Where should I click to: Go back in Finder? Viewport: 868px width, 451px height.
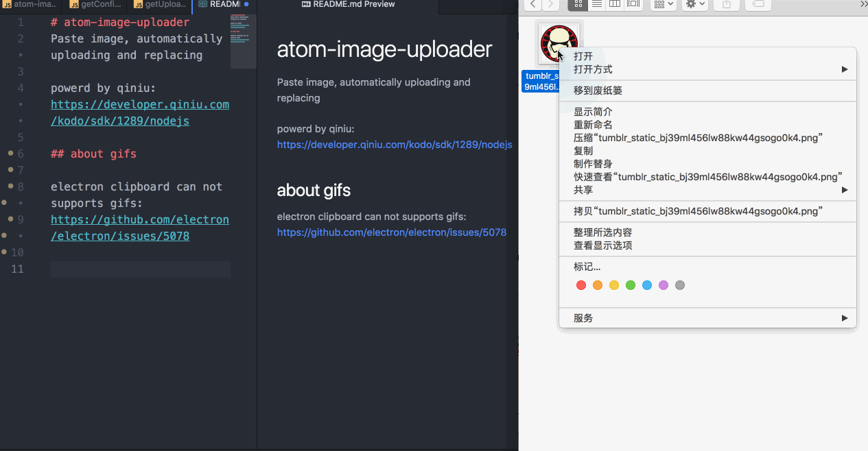pyautogui.click(x=532, y=5)
